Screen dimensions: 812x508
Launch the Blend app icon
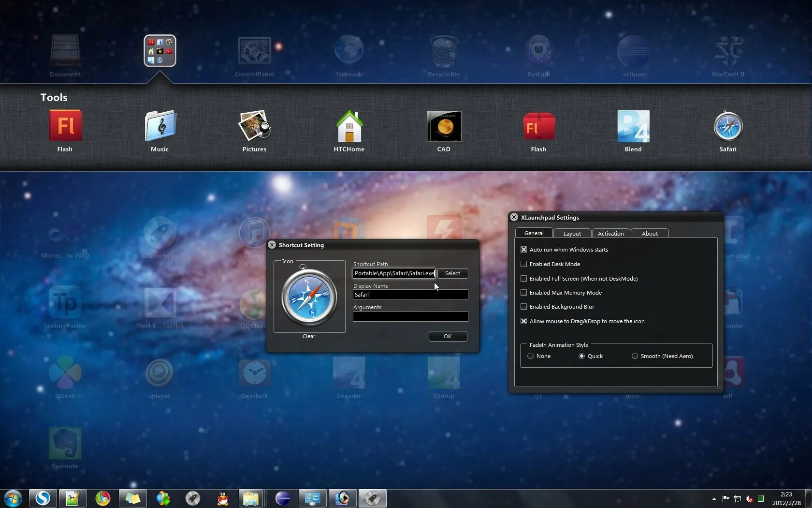[633, 126]
